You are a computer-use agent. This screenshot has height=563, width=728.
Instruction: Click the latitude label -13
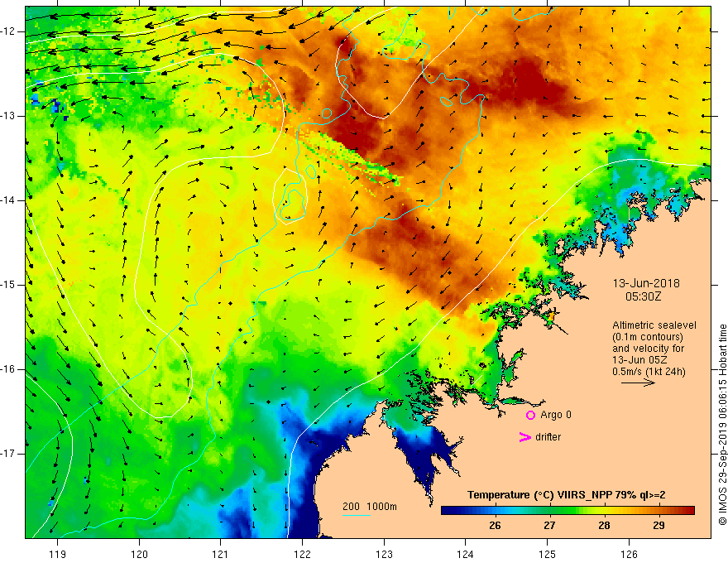(8, 116)
